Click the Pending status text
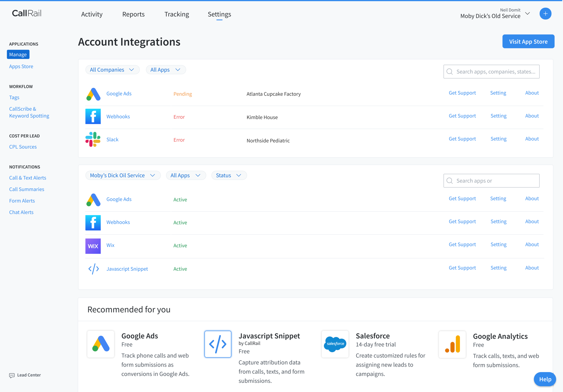 tap(183, 94)
